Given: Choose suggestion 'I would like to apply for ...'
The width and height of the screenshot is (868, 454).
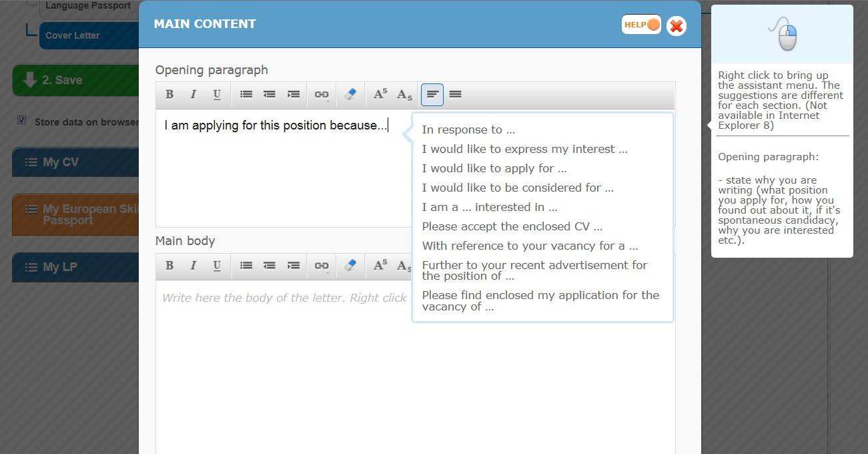Looking at the screenshot, I should coord(494,168).
